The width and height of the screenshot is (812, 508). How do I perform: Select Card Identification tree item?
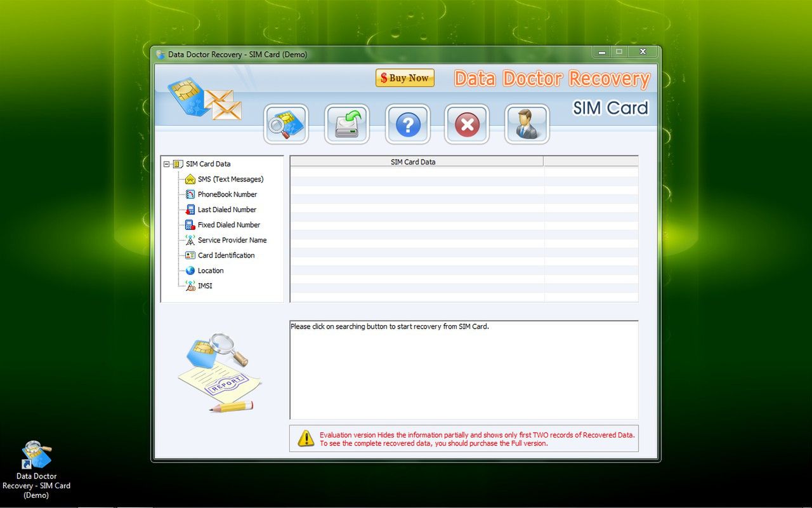click(226, 255)
